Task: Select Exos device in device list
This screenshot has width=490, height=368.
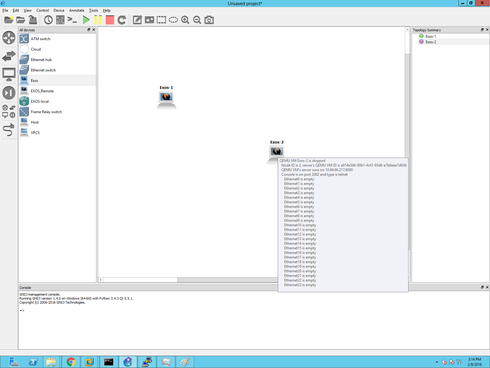Action: [57, 81]
